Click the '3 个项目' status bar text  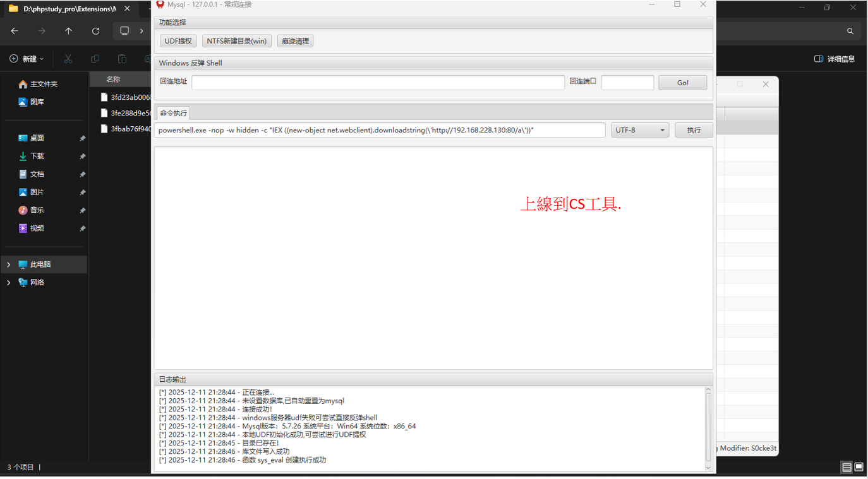click(x=21, y=468)
